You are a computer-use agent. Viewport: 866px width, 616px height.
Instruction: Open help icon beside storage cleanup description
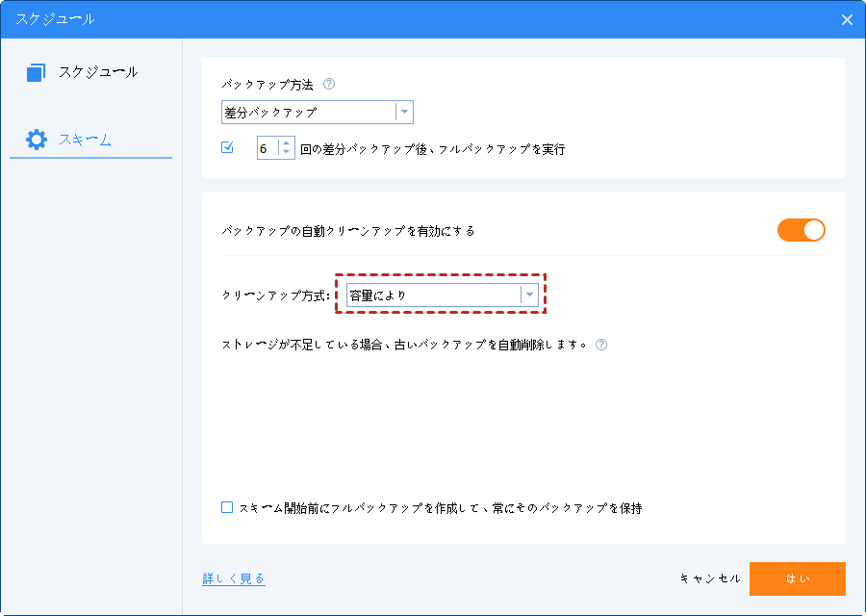tap(601, 345)
